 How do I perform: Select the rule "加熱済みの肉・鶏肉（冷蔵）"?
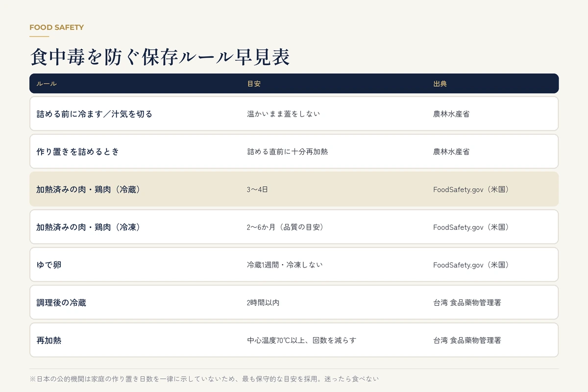[x=89, y=189]
